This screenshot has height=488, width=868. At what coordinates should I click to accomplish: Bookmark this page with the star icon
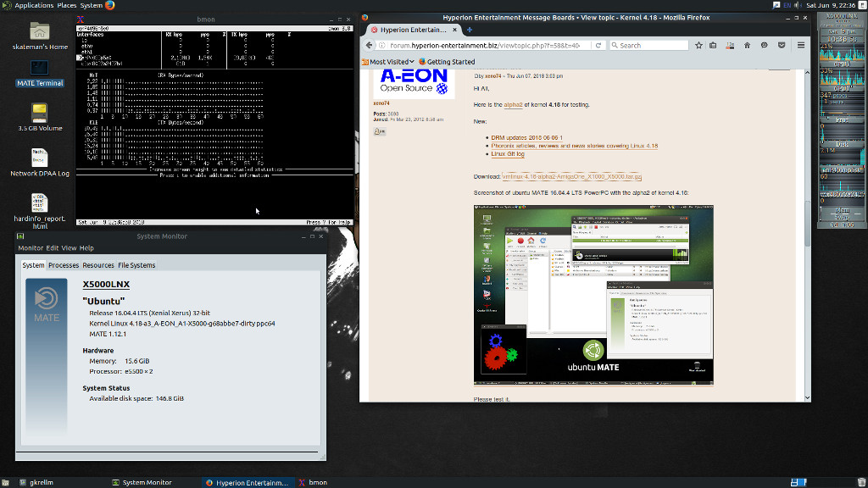(x=698, y=46)
